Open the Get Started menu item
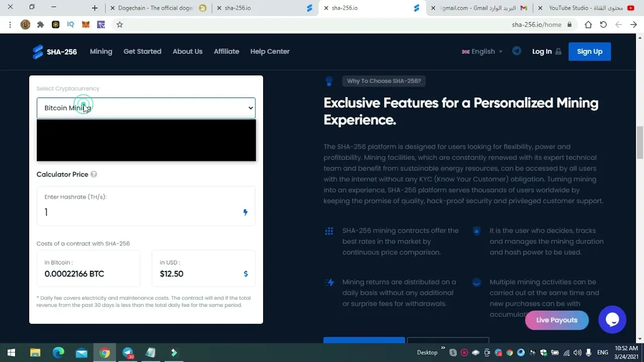This screenshot has width=644, height=362. point(142,51)
